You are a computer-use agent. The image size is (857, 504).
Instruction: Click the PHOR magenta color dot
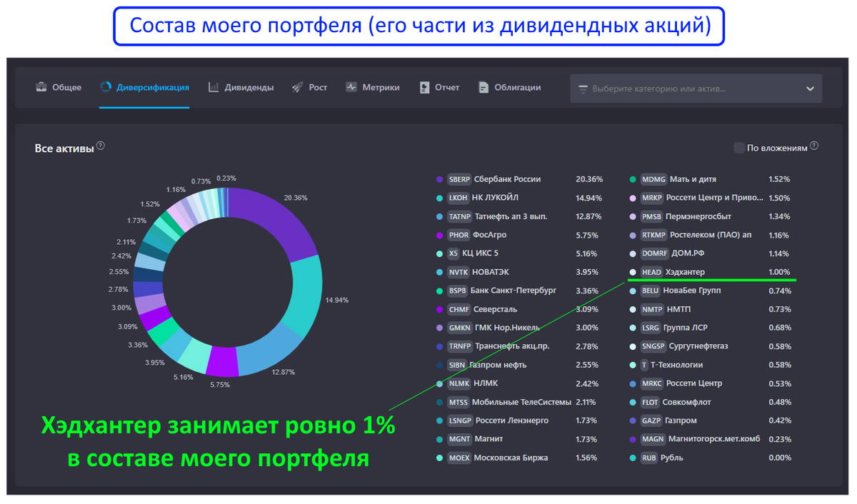point(439,235)
